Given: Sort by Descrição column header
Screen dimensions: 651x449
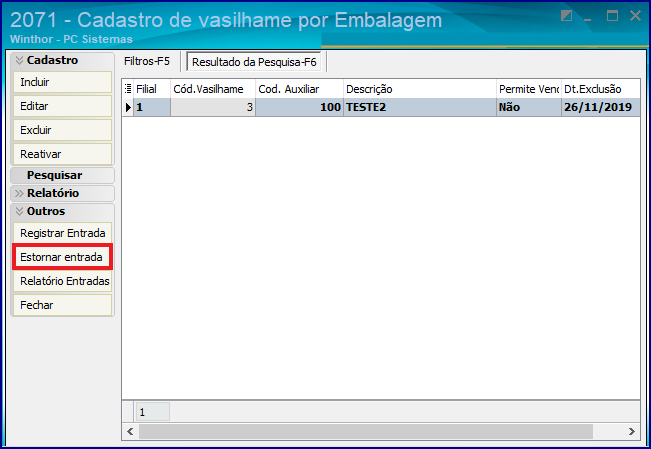Looking at the screenshot, I should click(x=420, y=89).
